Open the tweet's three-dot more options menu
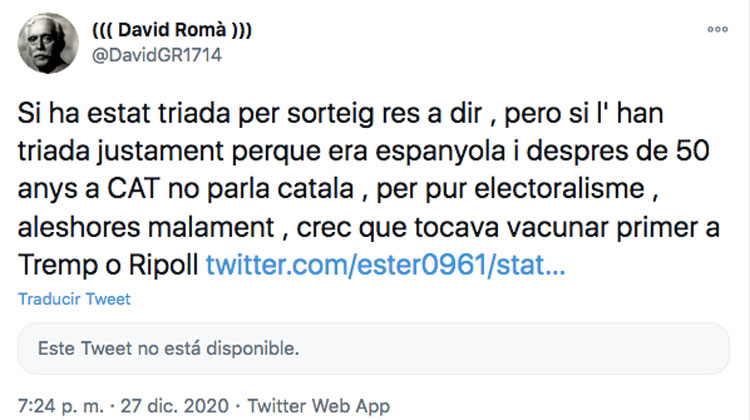Screen dimensions: 750x420 (x=717, y=30)
